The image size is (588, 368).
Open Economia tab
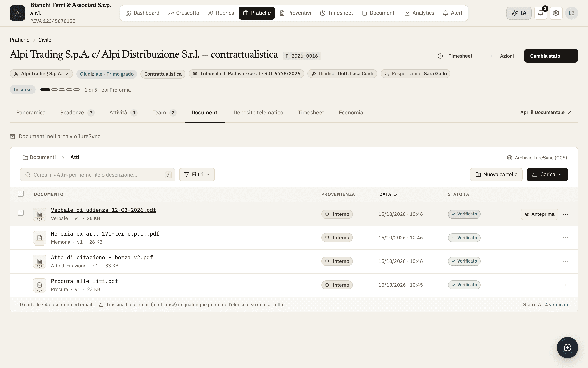click(351, 113)
